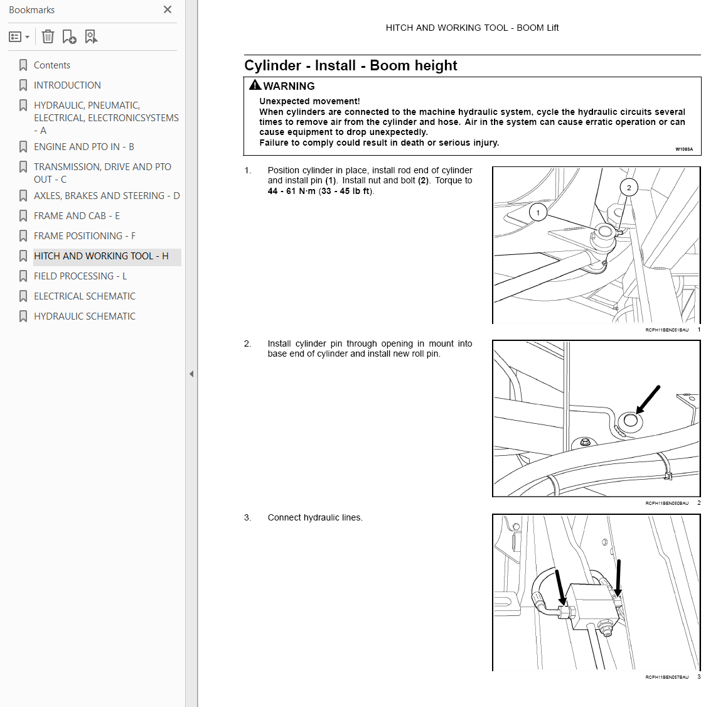
Task: Go to the INTRODUCTION bookmark
Action: 67,85
